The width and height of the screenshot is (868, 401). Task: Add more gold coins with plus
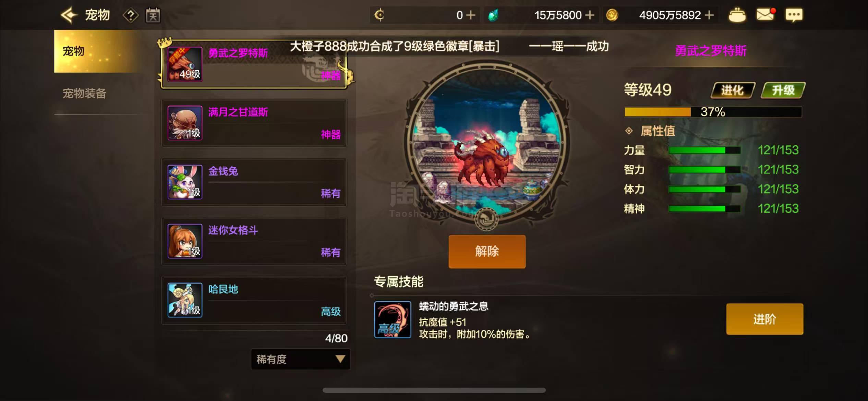[x=709, y=15]
